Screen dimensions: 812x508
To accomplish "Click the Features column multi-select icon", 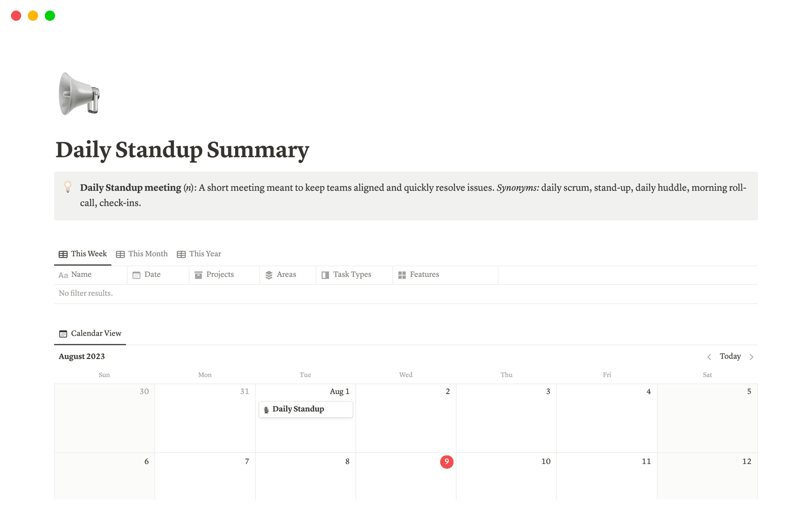I will coord(402,275).
